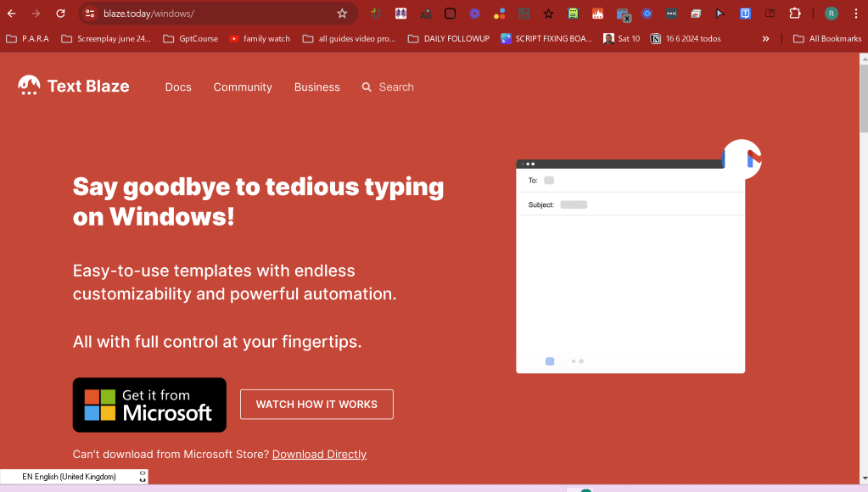The image size is (868, 492).
Task: Show more bookmarks via double chevron
Action: (765, 39)
